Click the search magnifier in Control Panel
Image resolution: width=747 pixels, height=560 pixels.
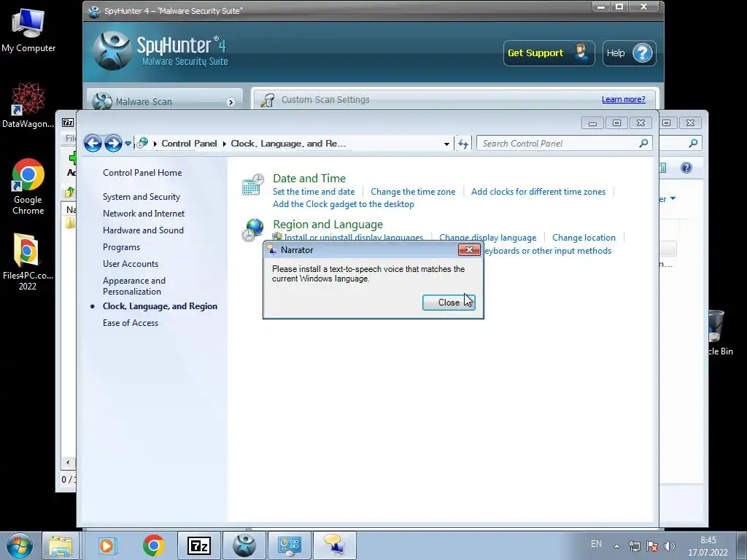coord(643,143)
